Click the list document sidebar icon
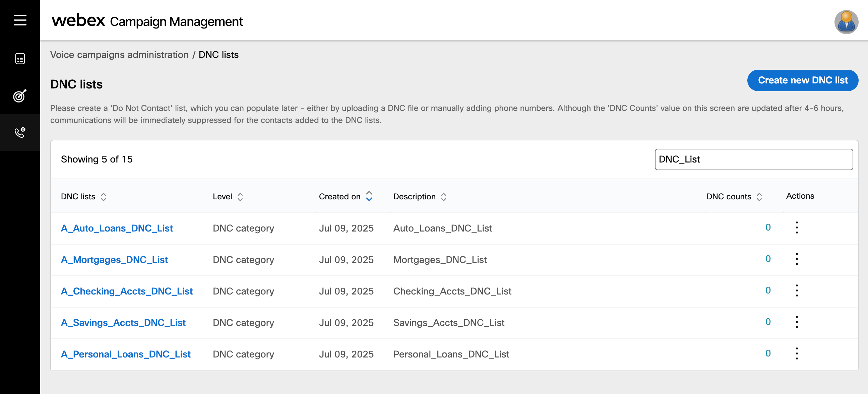868x394 pixels. (20, 59)
